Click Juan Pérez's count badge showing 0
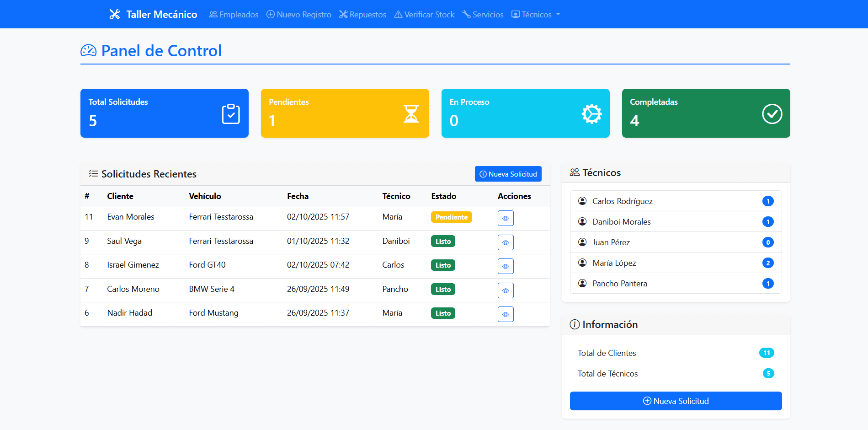This screenshot has height=430, width=868. pos(768,242)
